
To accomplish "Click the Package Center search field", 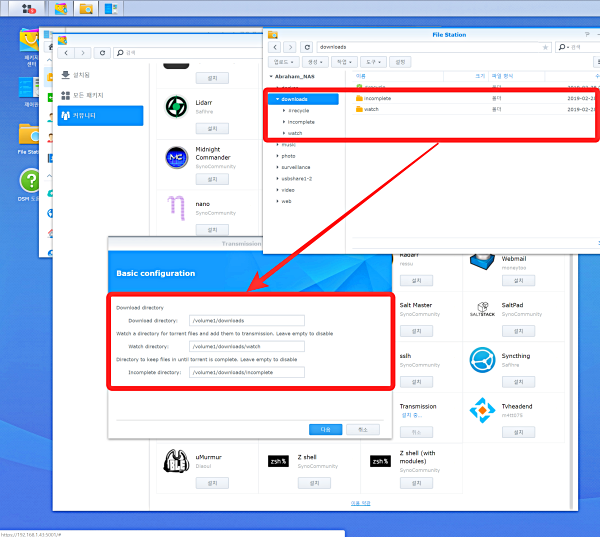I will click(188, 53).
